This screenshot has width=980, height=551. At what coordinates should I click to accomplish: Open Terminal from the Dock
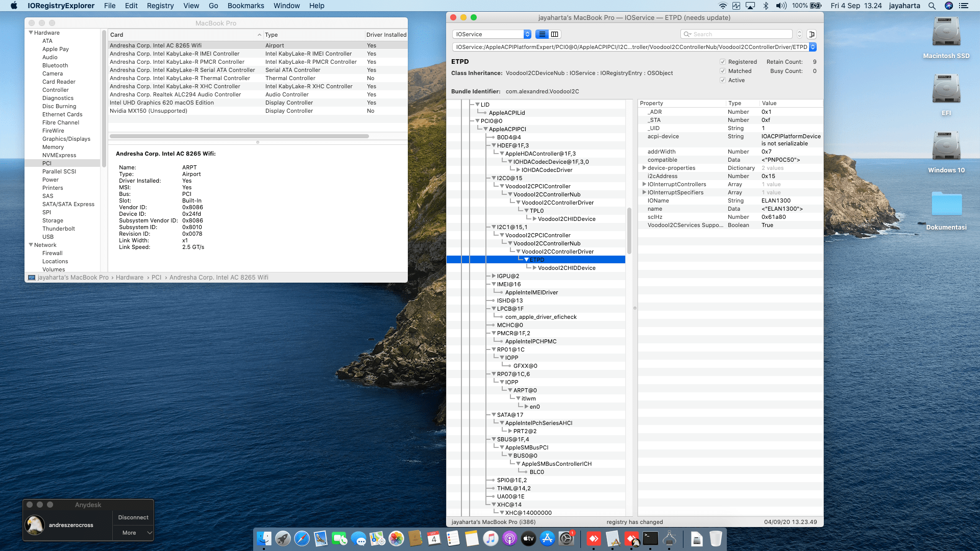click(x=650, y=538)
